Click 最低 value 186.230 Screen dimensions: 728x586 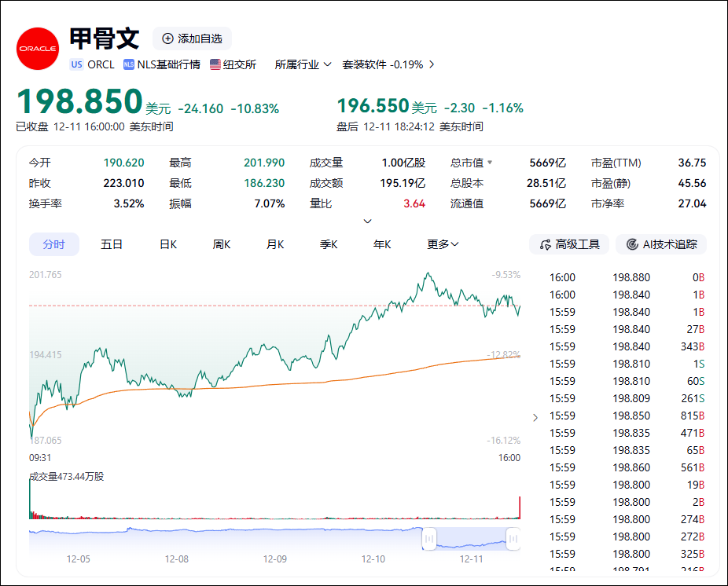(264, 183)
